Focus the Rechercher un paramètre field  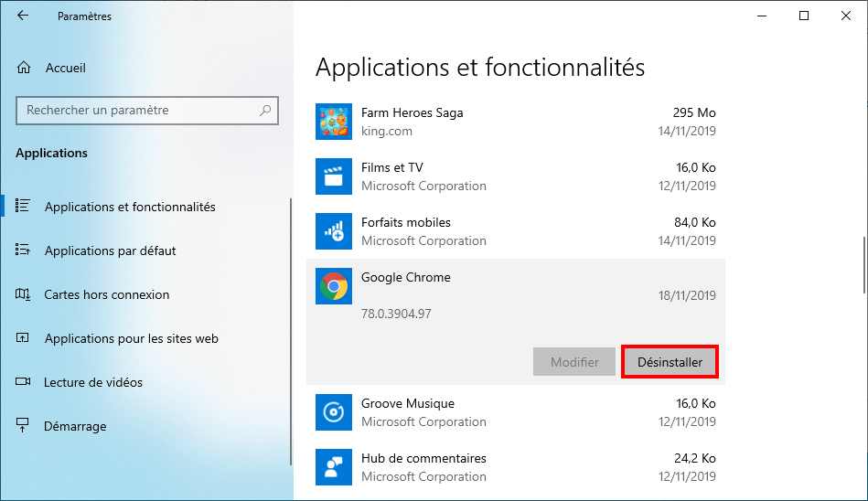point(147,110)
